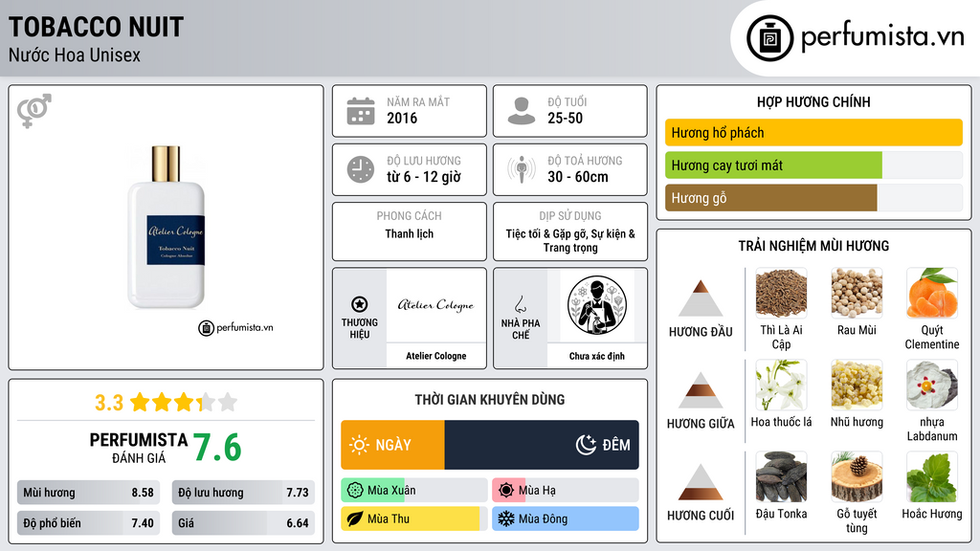Click the Trải nghiệm mùi hương heading
Viewport: 980px width, 551px height.
click(813, 246)
